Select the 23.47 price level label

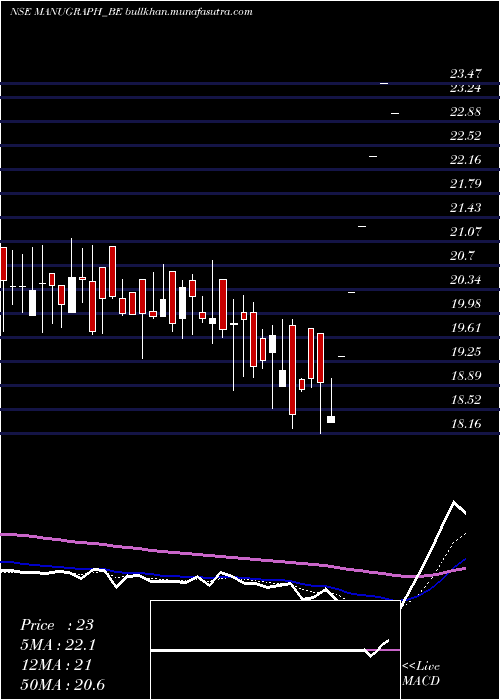465,74
